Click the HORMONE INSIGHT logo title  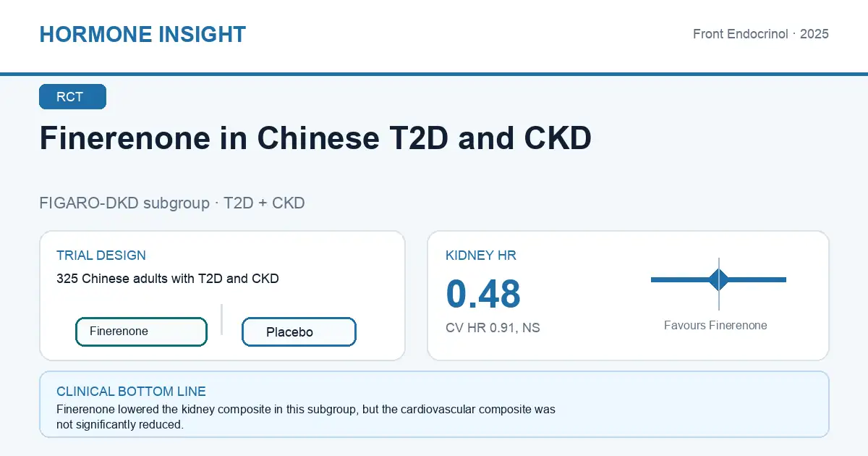(142, 34)
